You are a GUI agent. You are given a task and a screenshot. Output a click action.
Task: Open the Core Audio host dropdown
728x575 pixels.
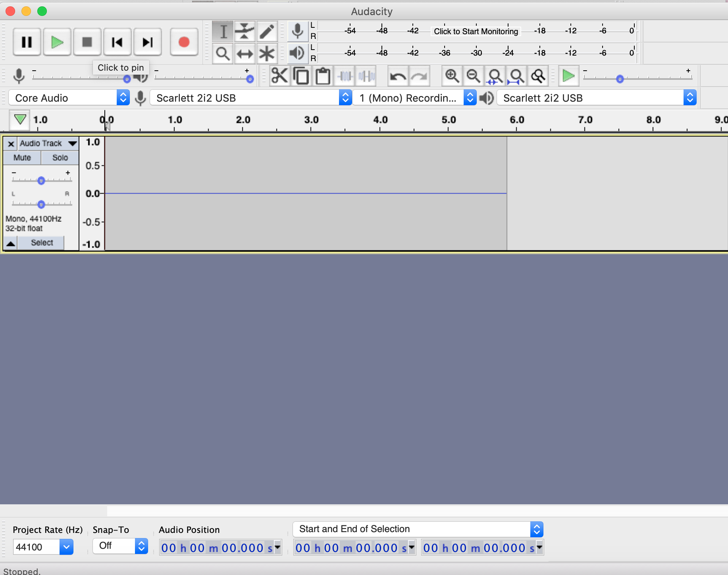(69, 98)
